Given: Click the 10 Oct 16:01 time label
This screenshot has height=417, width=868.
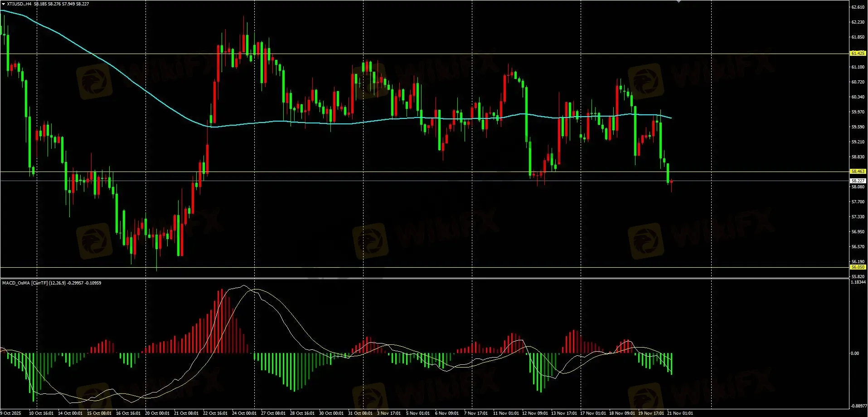Looking at the screenshot, I should [x=41, y=413].
